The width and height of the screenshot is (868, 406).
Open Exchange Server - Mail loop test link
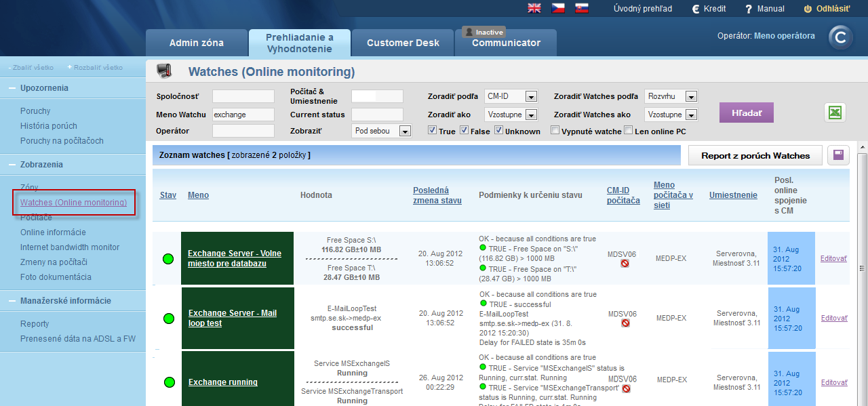coord(233,318)
